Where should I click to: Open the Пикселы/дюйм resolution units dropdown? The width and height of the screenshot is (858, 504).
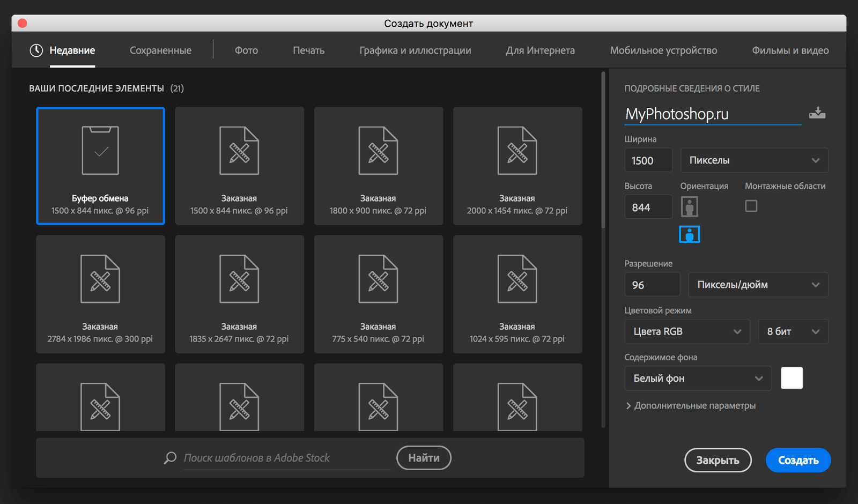(758, 285)
